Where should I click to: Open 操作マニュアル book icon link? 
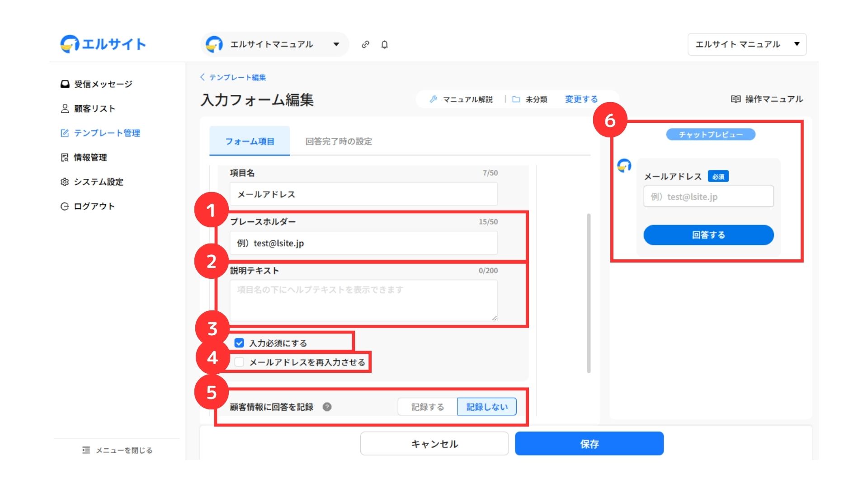(x=767, y=99)
